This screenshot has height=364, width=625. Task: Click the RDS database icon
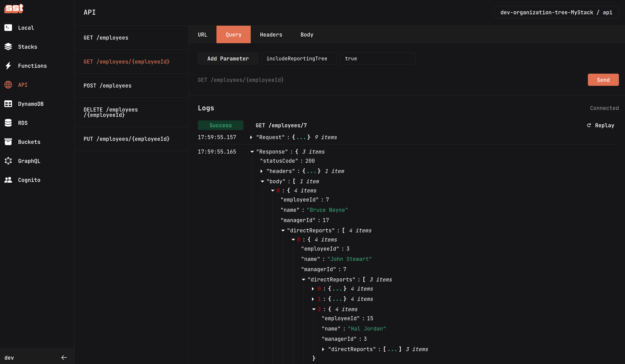[8, 123]
